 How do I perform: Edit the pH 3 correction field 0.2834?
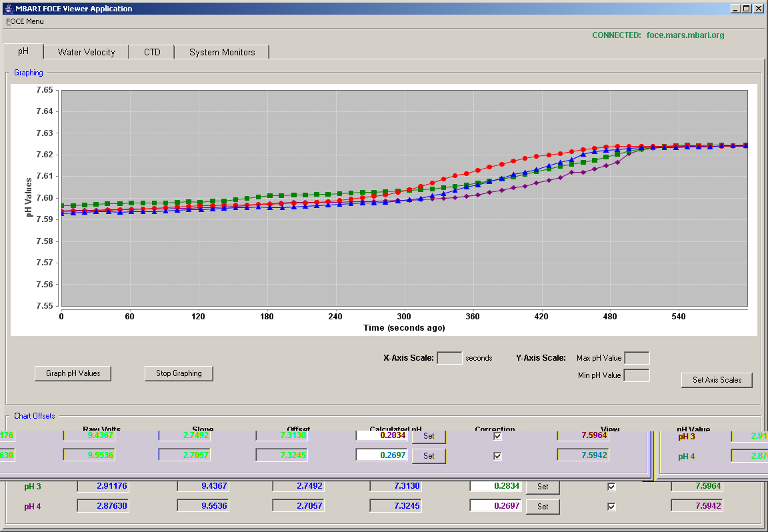(496, 486)
